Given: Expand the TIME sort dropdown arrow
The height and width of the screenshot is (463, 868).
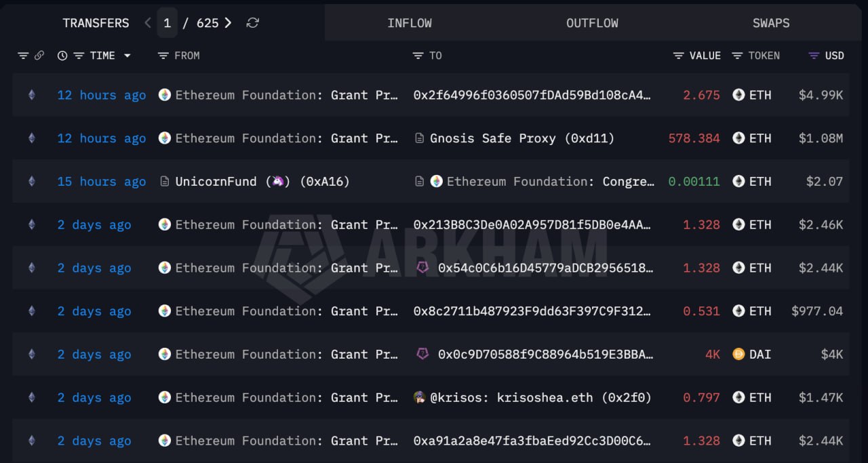Looking at the screenshot, I should point(127,56).
